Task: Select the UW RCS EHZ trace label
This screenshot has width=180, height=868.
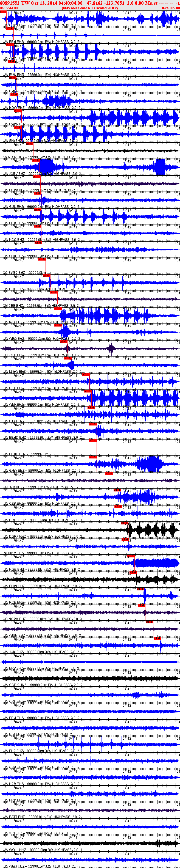Action: (x=41, y=603)
